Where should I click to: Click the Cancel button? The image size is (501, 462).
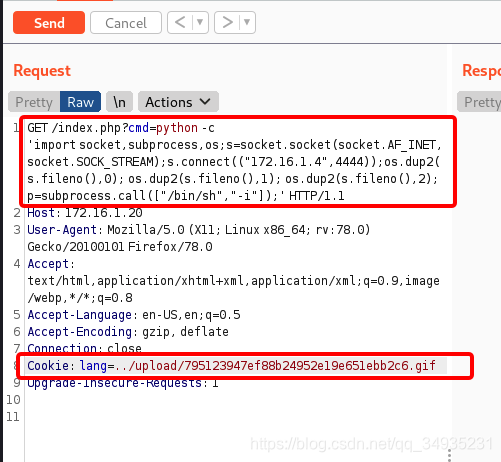click(x=126, y=23)
